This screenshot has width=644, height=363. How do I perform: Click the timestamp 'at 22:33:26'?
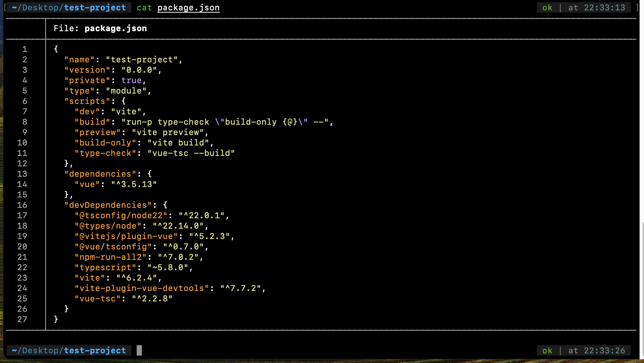[x=596, y=351]
